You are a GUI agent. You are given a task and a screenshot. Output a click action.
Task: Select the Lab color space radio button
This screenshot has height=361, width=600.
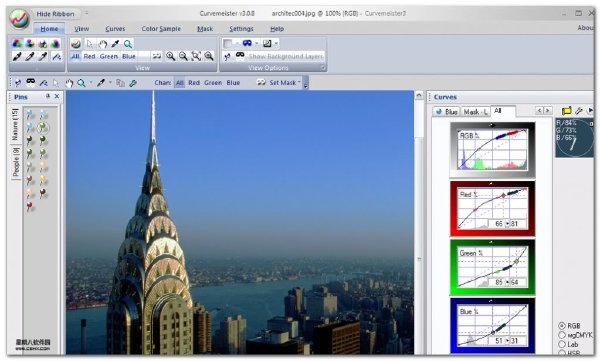(x=562, y=344)
